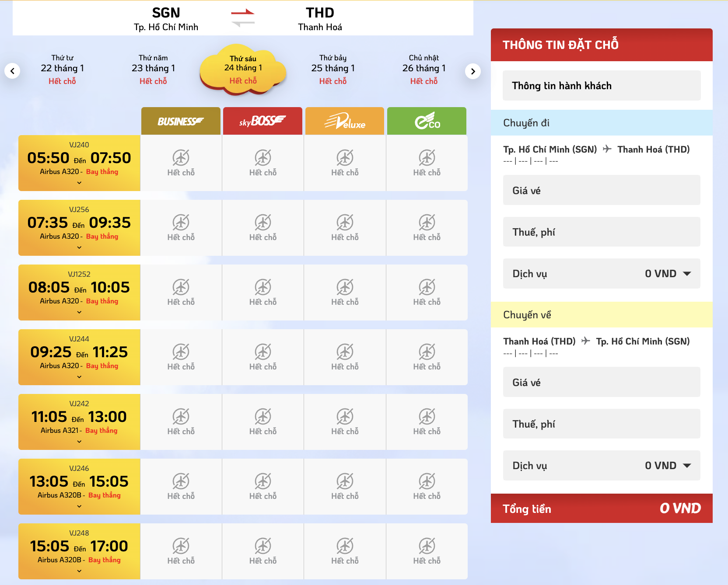The height and width of the screenshot is (585, 728).
Task: Open departure Dịch vụ dropdown
Action: tap(687, 274)
